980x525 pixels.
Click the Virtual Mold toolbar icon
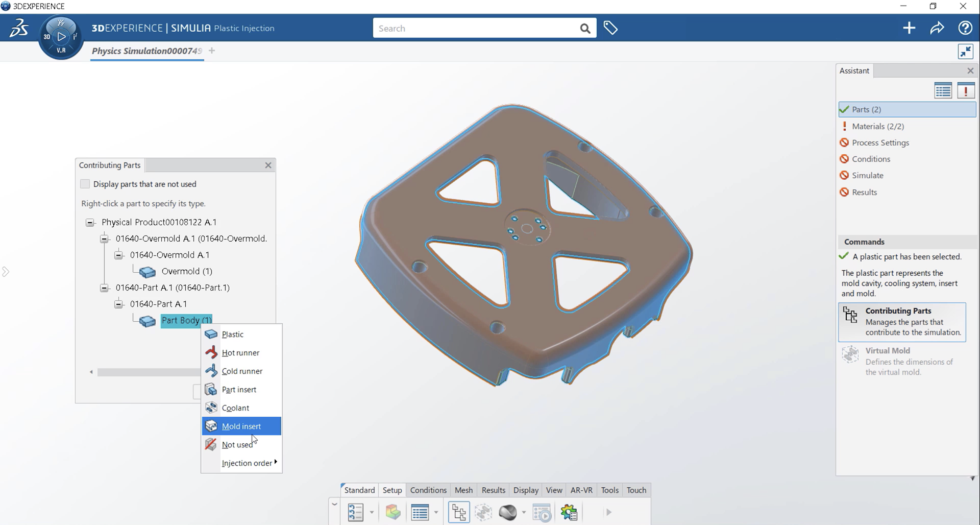tap(483, 512)
